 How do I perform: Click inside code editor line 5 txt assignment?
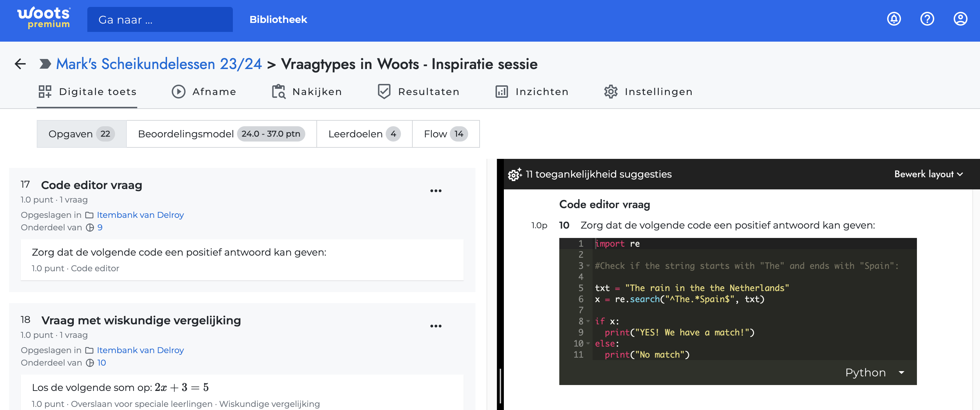[x=692, y=288]
